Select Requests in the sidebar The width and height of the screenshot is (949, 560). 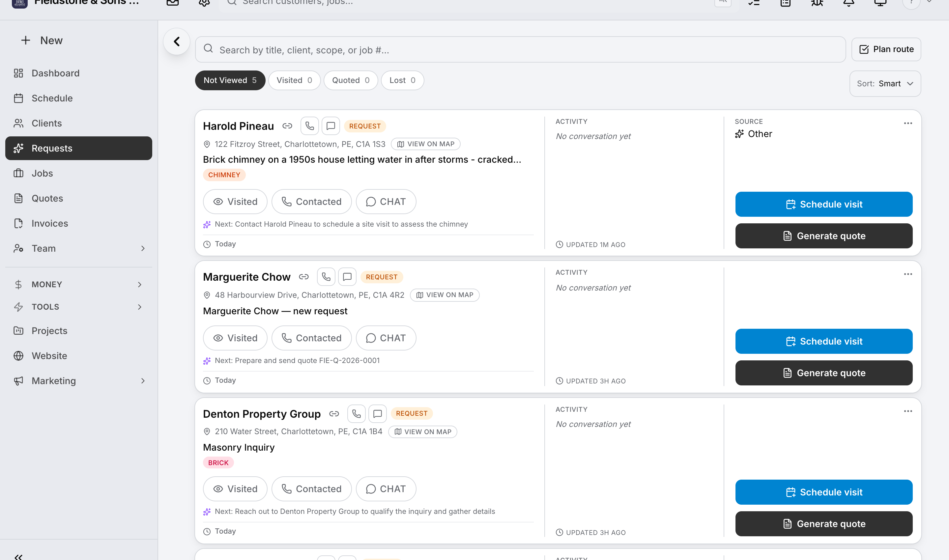click(x=78, y=148)
